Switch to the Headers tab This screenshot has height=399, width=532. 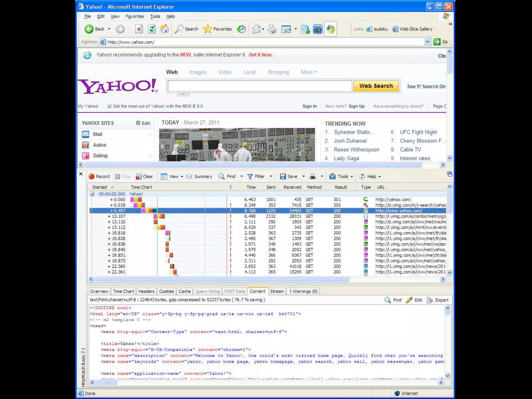point(146,291)
